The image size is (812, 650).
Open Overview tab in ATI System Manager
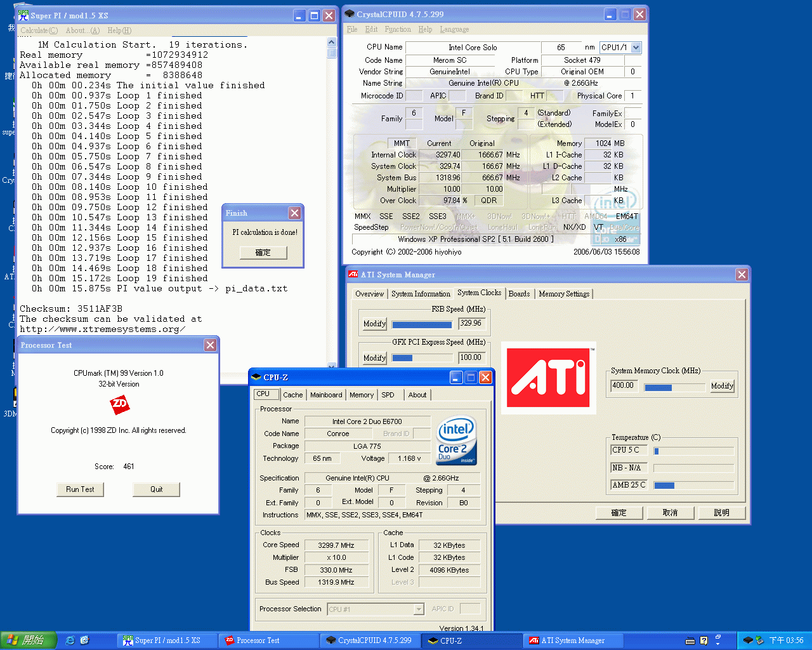[369, 294]
